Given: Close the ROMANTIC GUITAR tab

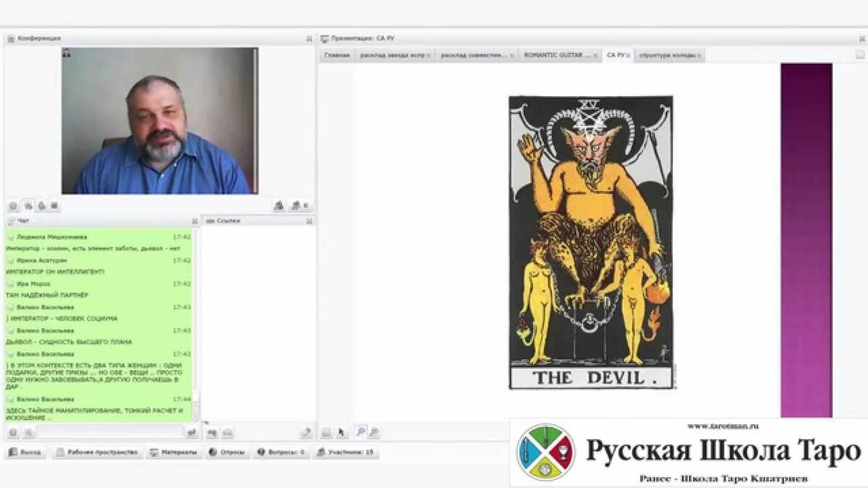Looking at the screenshot, I should 596,55.
